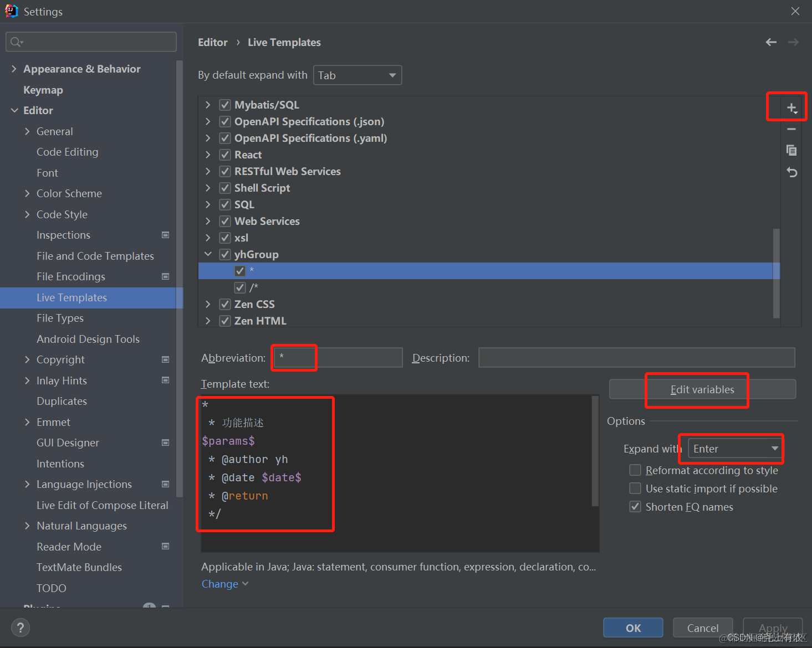Select File and Code Templates page
812x648 pixels.
pos(95,256)
